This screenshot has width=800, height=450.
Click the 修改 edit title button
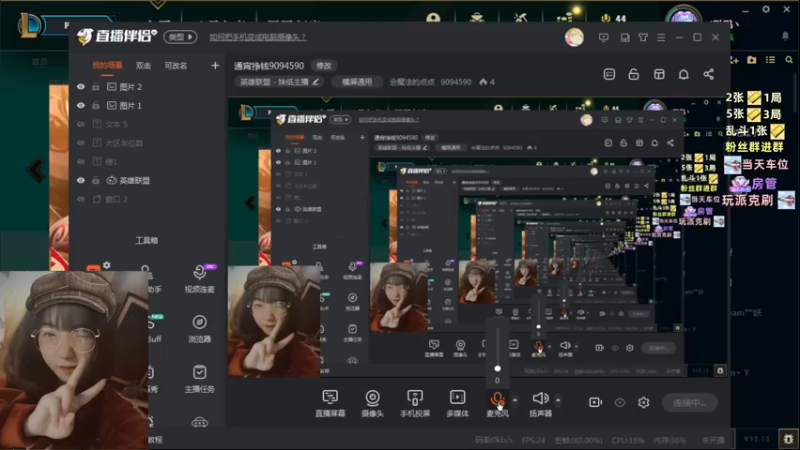click(324, 66)
